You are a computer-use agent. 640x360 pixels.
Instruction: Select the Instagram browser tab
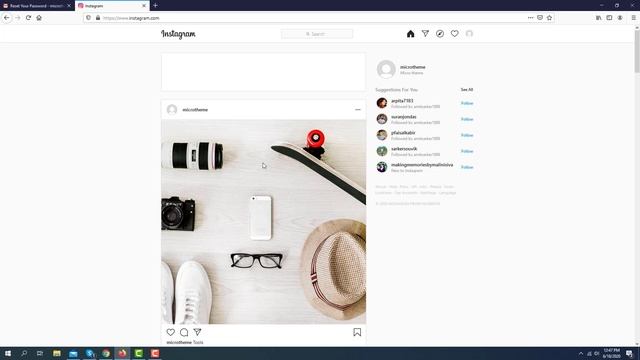(112, 6)
